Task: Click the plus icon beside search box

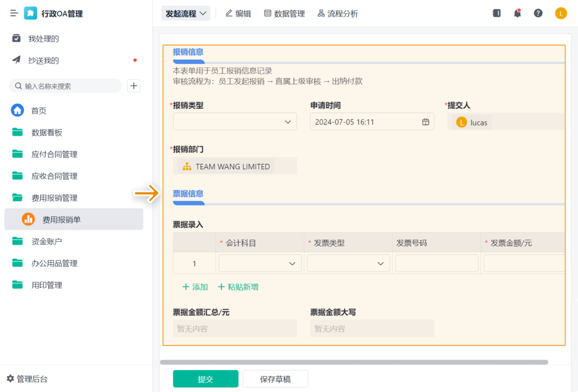Action: click(133, 86)
